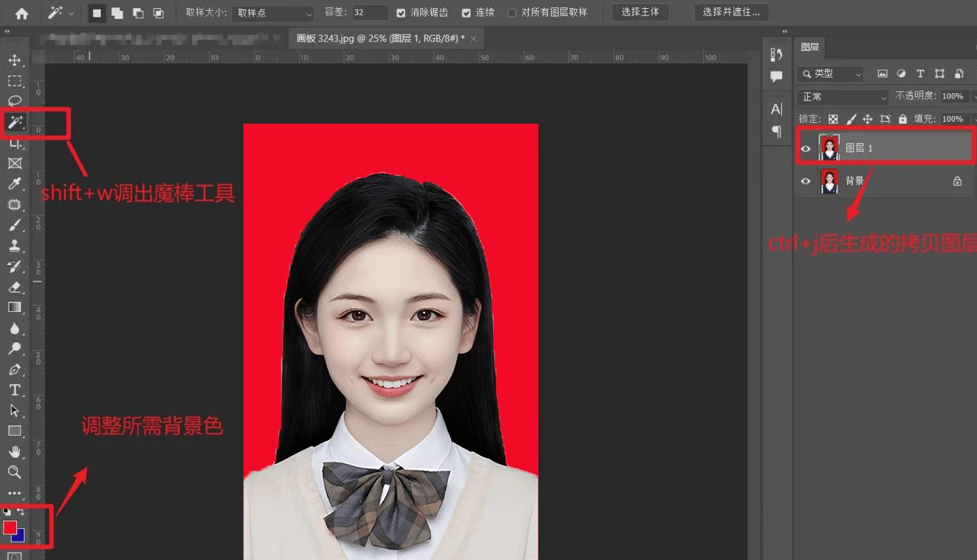Hide the 图层 1 layer visibility

pos(806,148)
